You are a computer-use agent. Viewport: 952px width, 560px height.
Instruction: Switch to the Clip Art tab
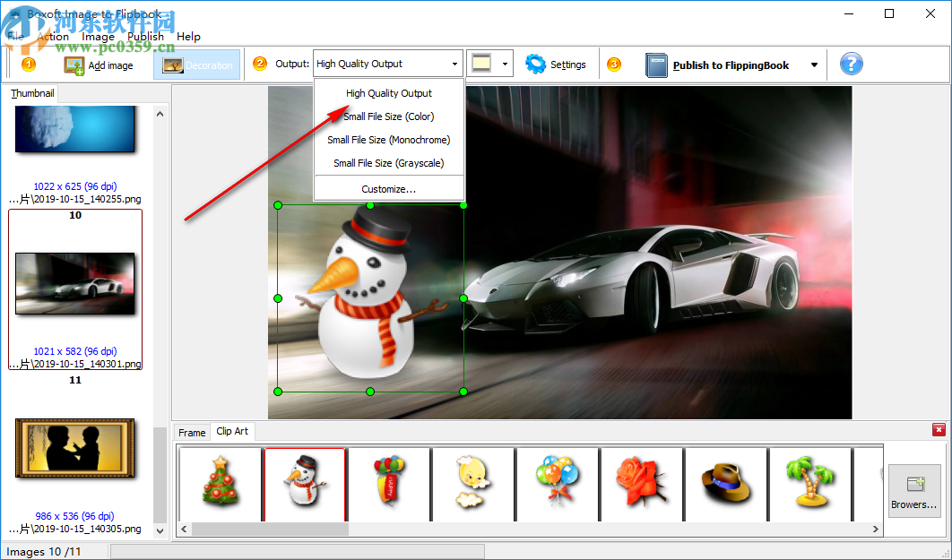[232, 432]
